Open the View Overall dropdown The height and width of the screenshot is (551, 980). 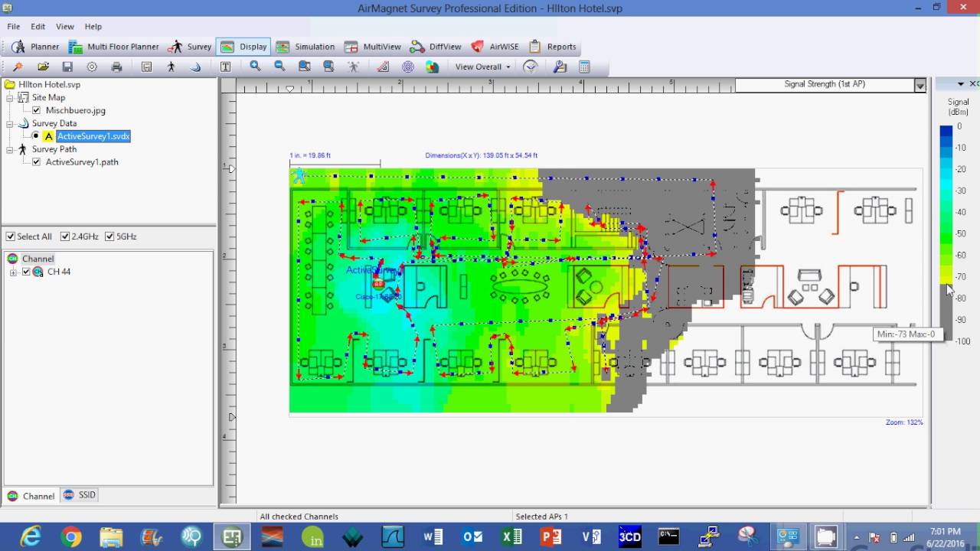click(483, 67)
